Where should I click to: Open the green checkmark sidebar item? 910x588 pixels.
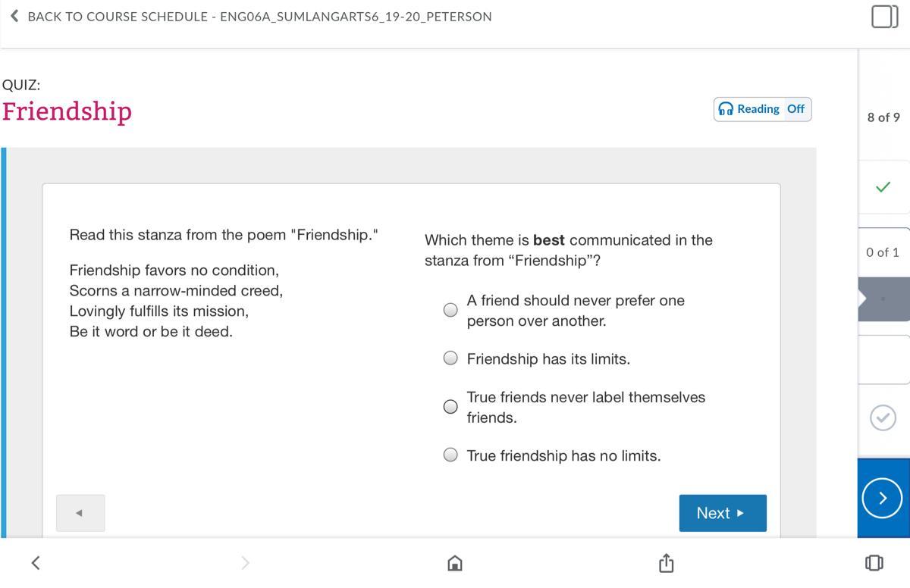click(x=883, y=186)
